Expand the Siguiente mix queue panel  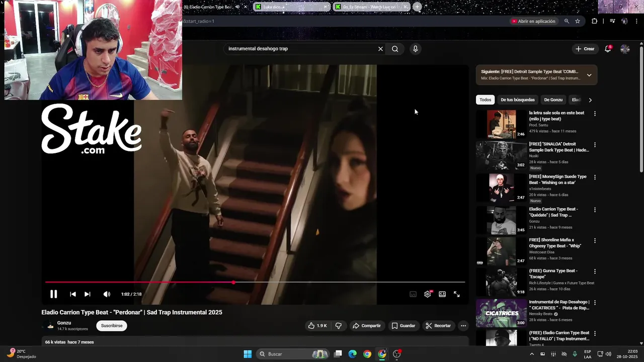(x=589, y=75)
